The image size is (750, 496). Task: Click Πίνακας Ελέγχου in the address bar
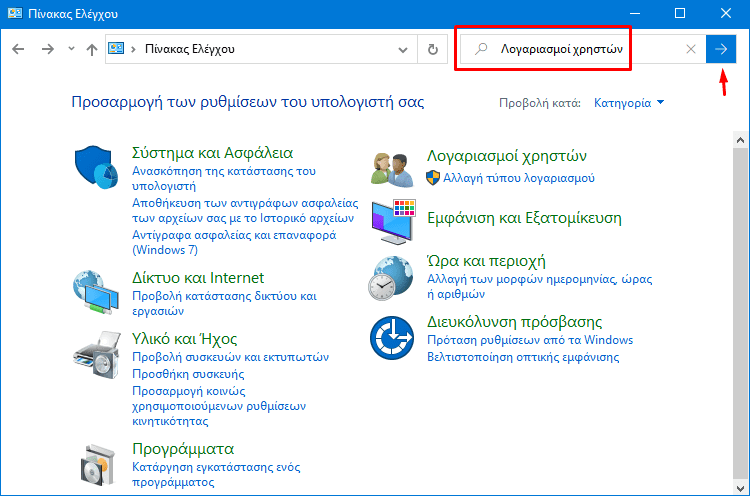(x=190, y=49)
